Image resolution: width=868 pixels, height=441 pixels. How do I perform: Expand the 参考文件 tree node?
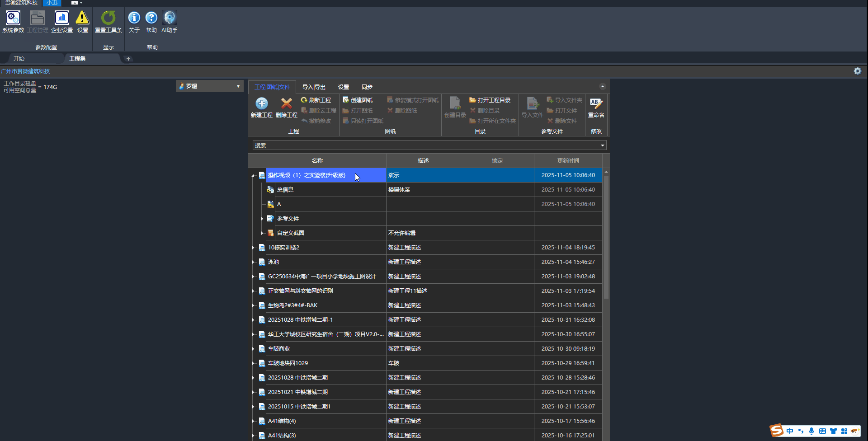(x=262, y=219)
